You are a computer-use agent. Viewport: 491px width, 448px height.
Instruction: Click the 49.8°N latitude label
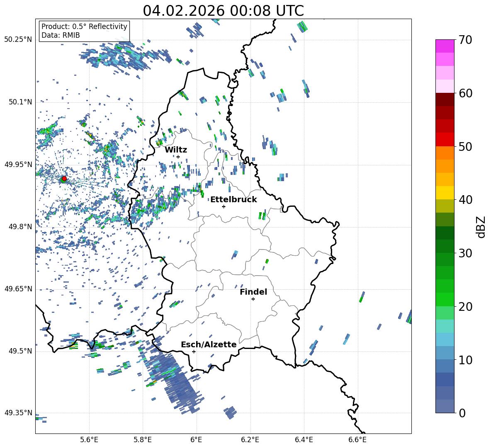[x=20, y=226]
